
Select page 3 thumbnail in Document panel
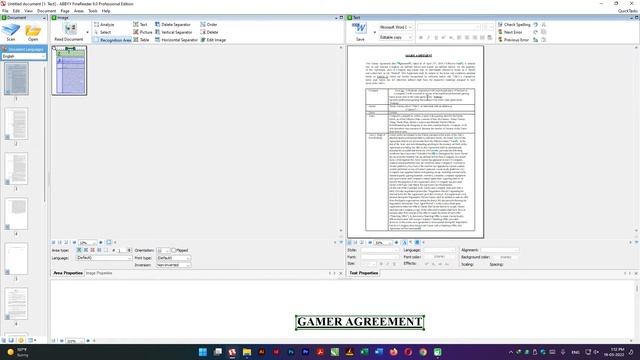16,169
